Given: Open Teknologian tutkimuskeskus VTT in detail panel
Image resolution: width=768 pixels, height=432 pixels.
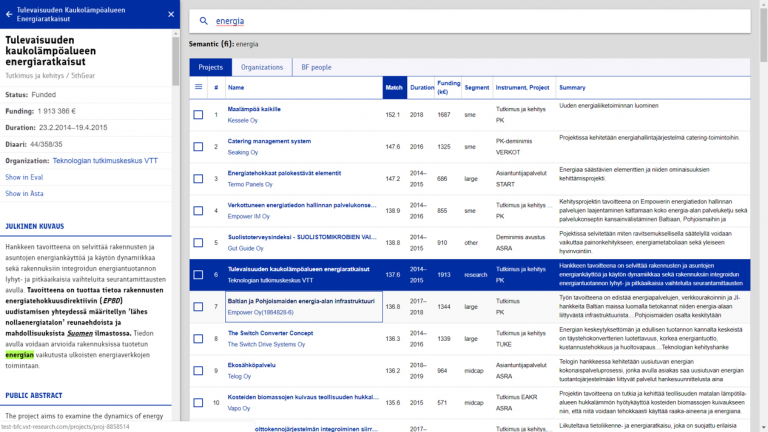Looking at the screenshot, I should [x=105, y=161].
